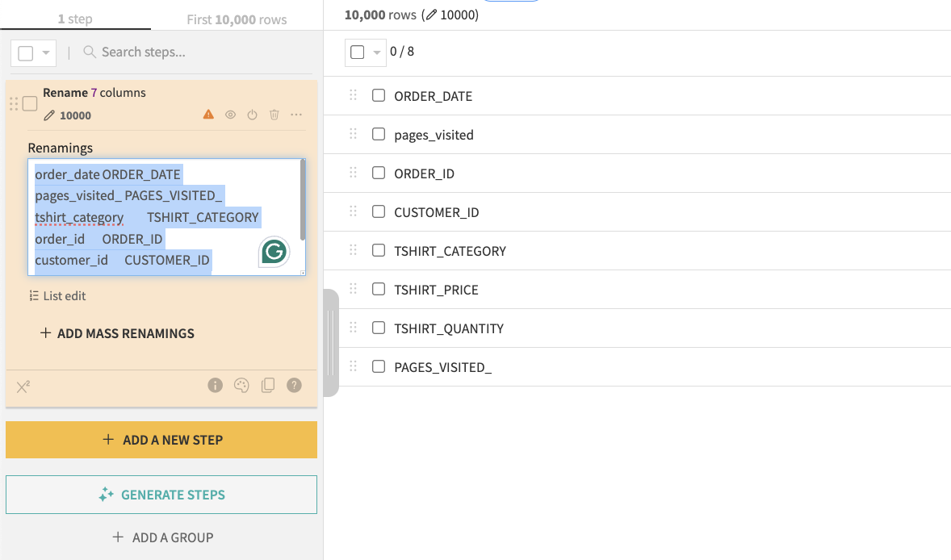Delete the Rename step with trash icon
The width and height of the screenshot is (951, 560).
tap(274, 115)
